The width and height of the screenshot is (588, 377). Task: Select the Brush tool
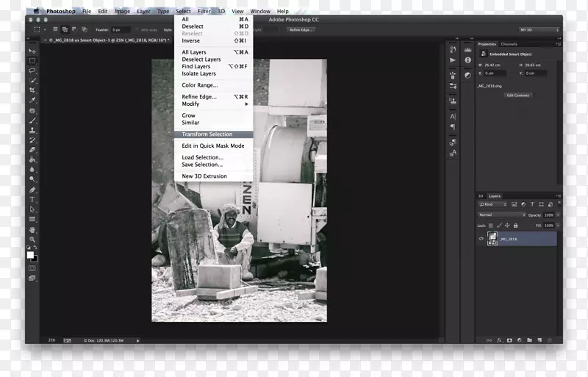(32, 121)
